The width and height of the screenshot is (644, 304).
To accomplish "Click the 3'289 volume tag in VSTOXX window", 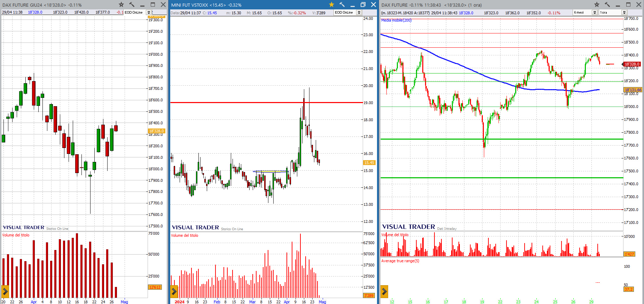I will pyautogui.click(x=369, y=296).
